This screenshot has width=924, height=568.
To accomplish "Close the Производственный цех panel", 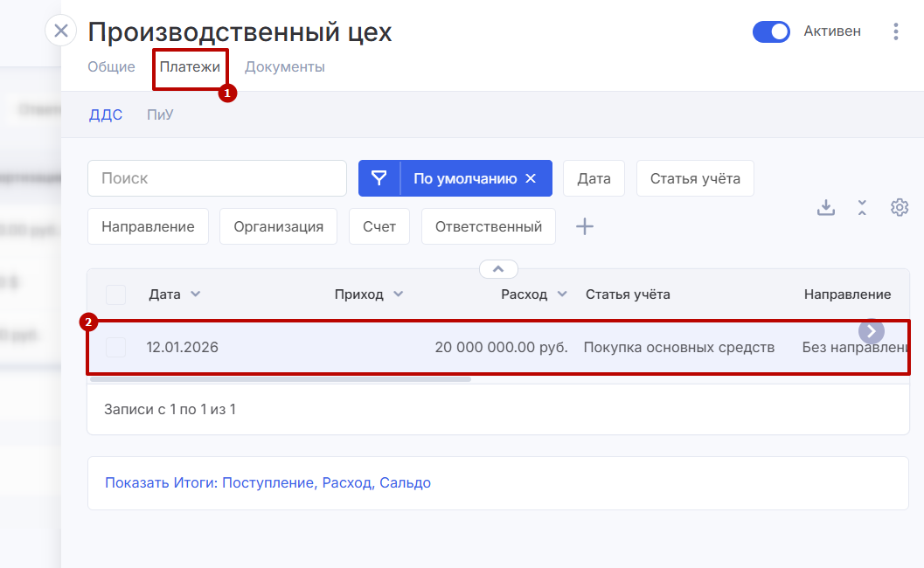I will pos(60,31).
